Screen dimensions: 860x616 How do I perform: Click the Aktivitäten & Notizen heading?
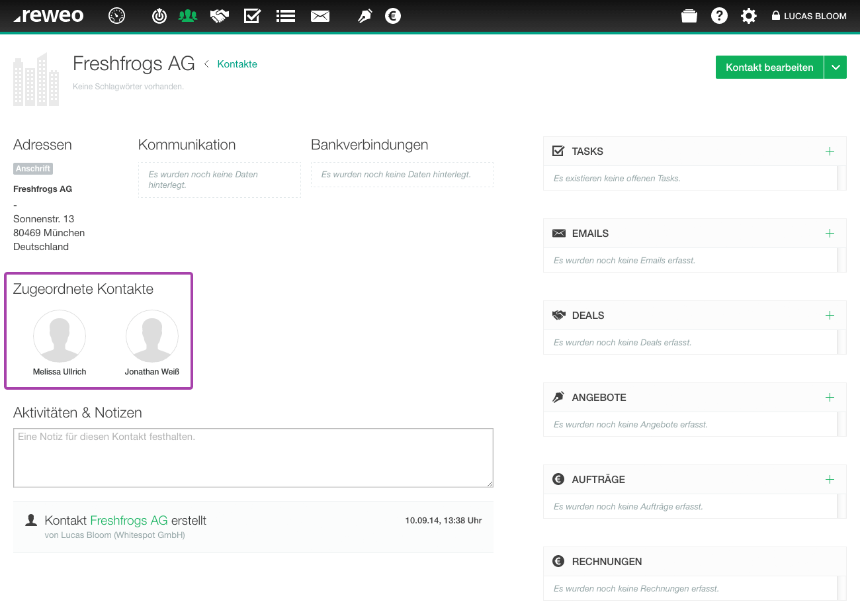[x=77, y=413]
